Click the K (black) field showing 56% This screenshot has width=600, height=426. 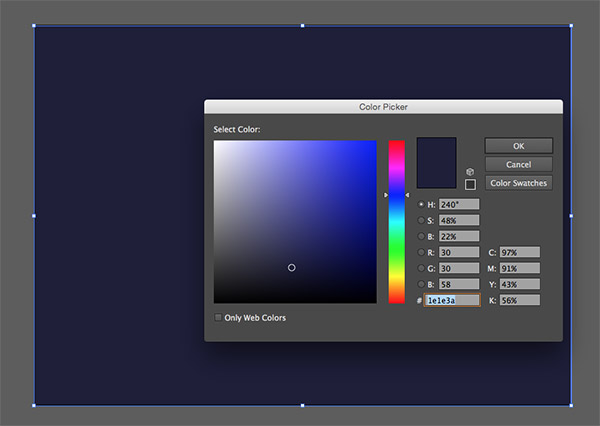point(520,300)
